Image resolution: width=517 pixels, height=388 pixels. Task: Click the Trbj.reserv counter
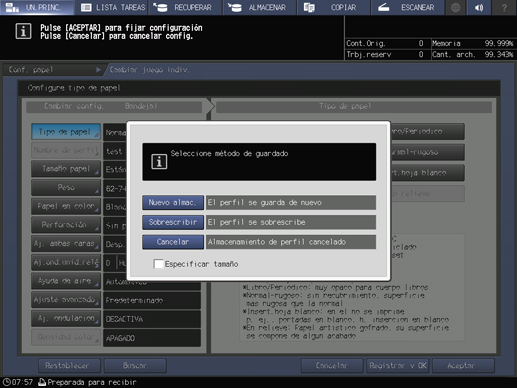tap(385, 54)
